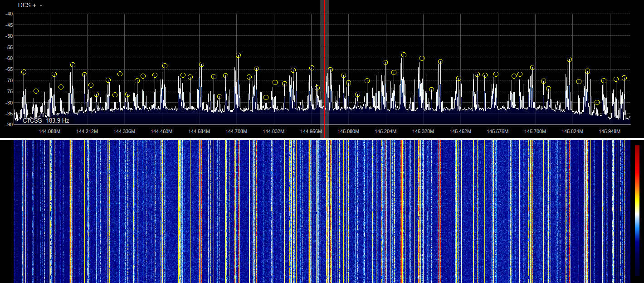The height and width of the screenshot is (283, 644).
Task: Click the 145.204M frequency label
Action: [x=385, y=132]
